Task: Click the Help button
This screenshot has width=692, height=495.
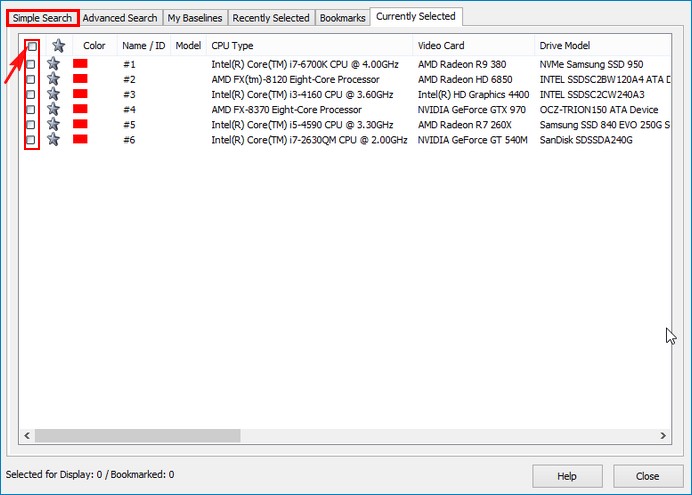Action: tap(567, 476)
